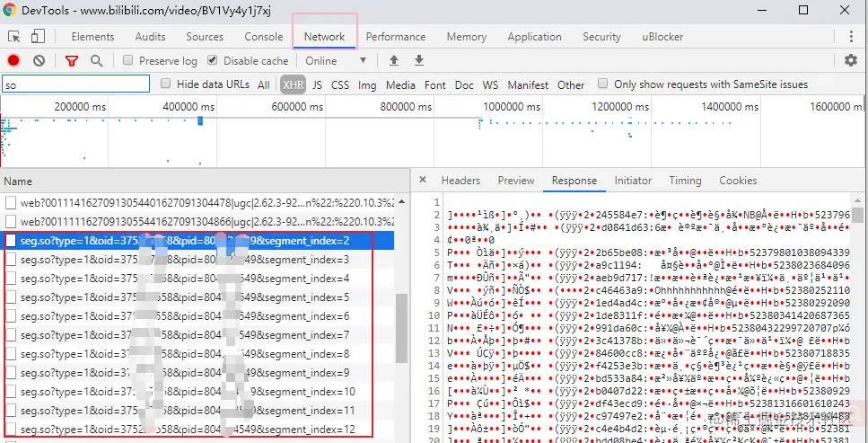Open the Sources panel
The image size is (868, 443).
point(205,37)
